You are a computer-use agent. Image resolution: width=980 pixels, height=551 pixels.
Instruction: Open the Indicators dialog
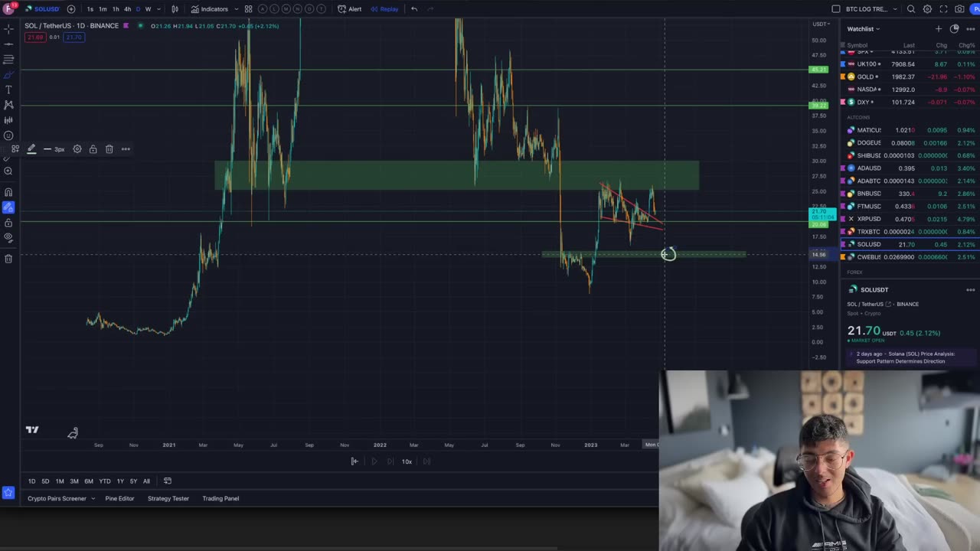coord(209,9)
